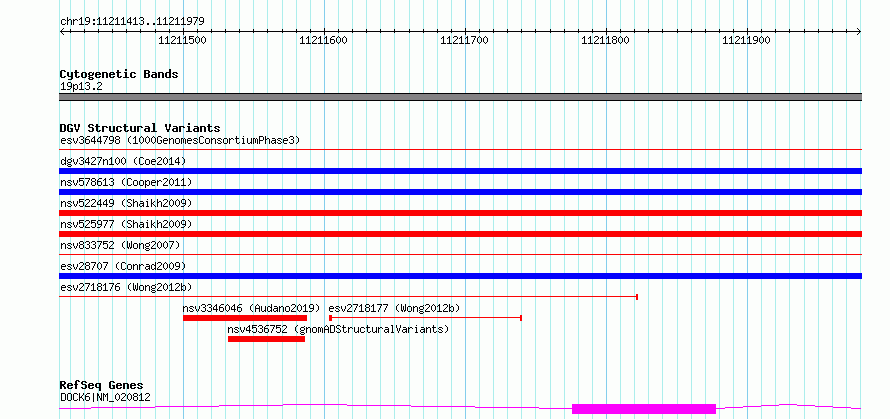The height and width of the screenshot is (419, 890).
Task: Open the nsv578613 (Cooper2011) label
Action: click(x=126, y=182)
